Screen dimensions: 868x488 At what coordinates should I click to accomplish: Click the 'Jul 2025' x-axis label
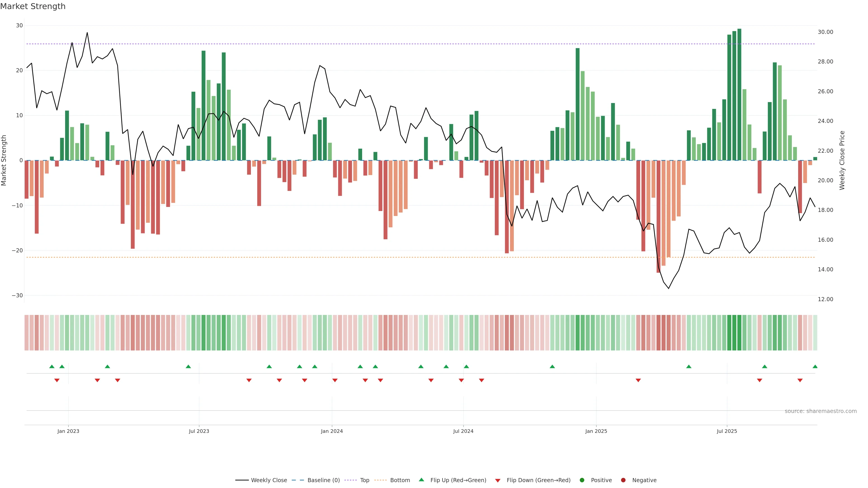[727, 431]
